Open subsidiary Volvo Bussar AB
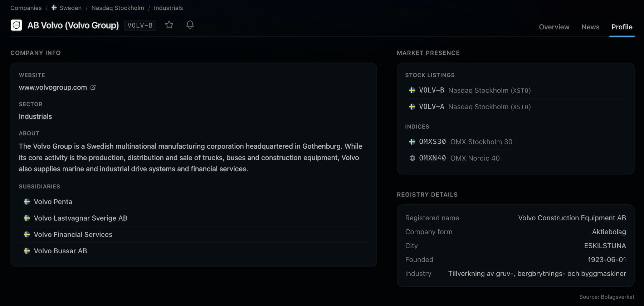 (x=60, y=251)
